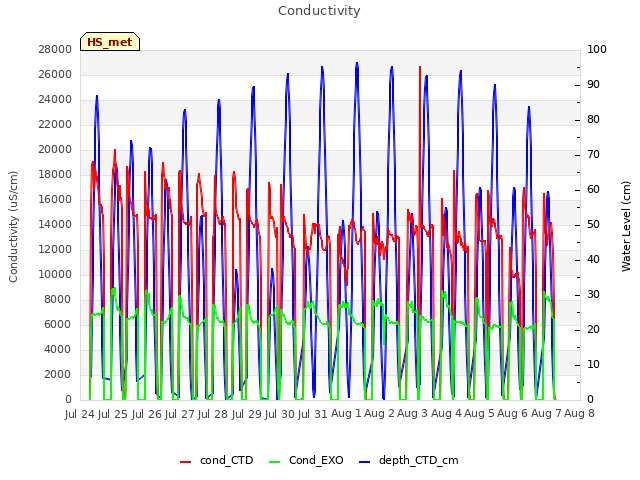Click the 70 tick on water level axis
This screenshot has width=640, height=480.
(593, 154)
